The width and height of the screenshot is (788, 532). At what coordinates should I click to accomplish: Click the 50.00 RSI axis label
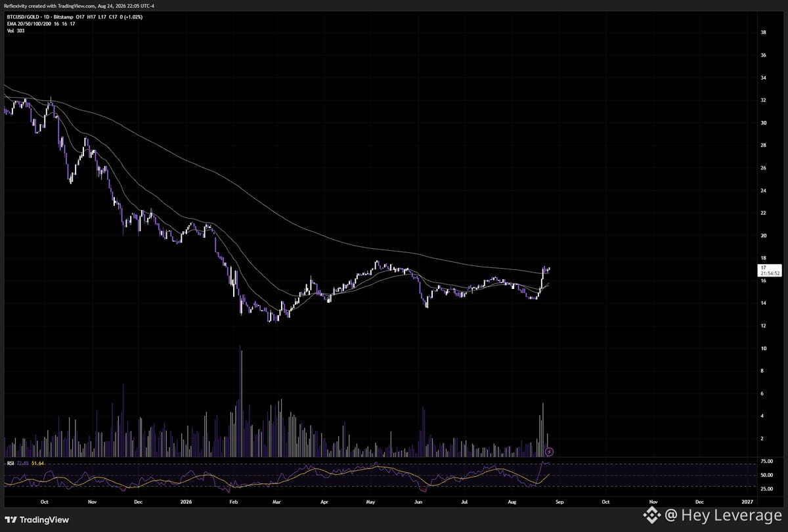tap(766, 475)
